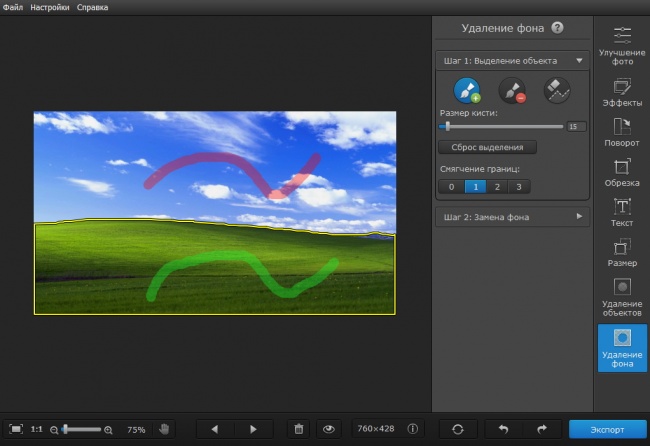Select the object marking brush (green plus)
Viewport: 650px width, 446px height.
(x=467, y=90)
